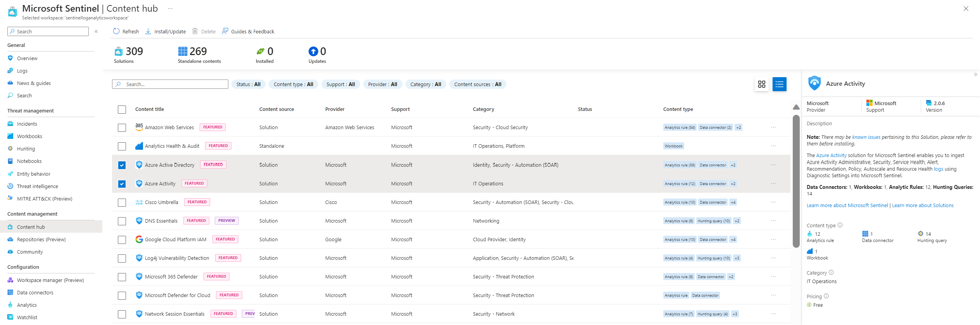Check the Google Cloud Platform IAM checkbox
Viewport: 980px width, 325px height.
[x=122, y=240]
